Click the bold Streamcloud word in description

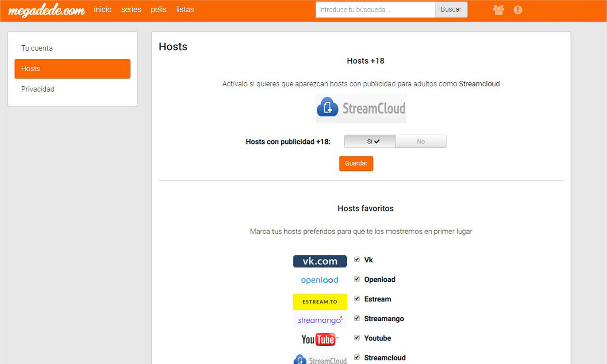point(479,84)
